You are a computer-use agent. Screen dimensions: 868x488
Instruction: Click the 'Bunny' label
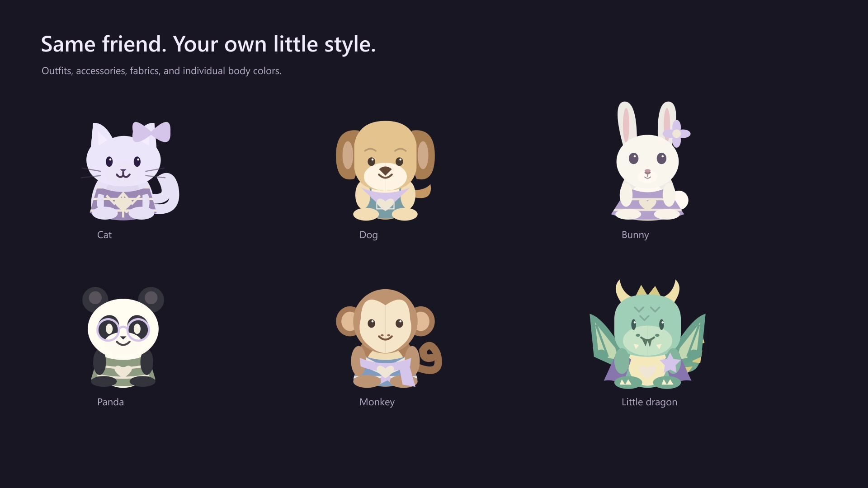635,235
